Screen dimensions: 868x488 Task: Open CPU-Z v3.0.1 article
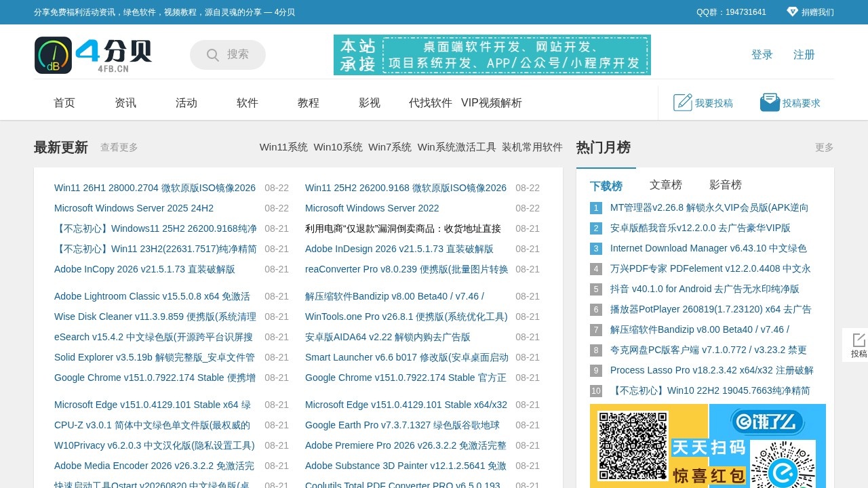pos(152,425)
